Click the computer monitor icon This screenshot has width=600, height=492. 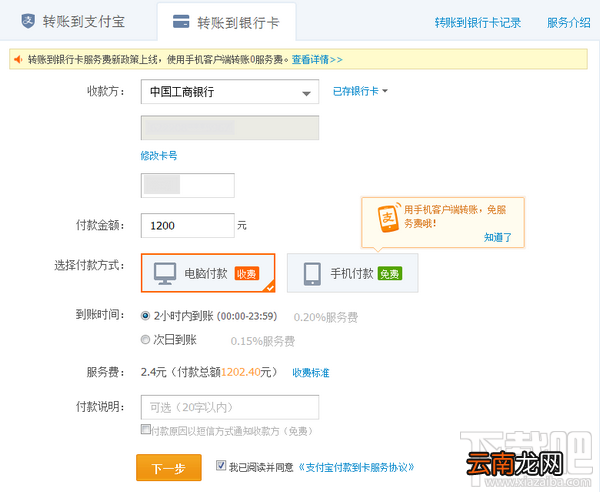(165, 274)
